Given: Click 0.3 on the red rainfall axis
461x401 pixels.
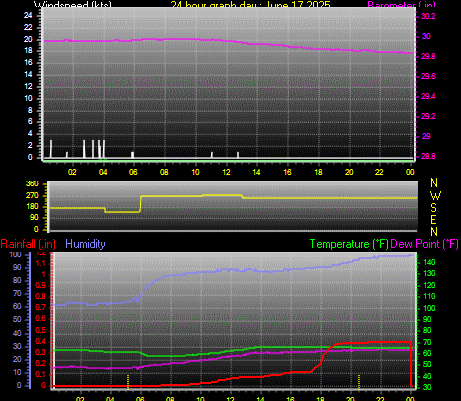Looking at the screenshot, I should coord(41,352).
